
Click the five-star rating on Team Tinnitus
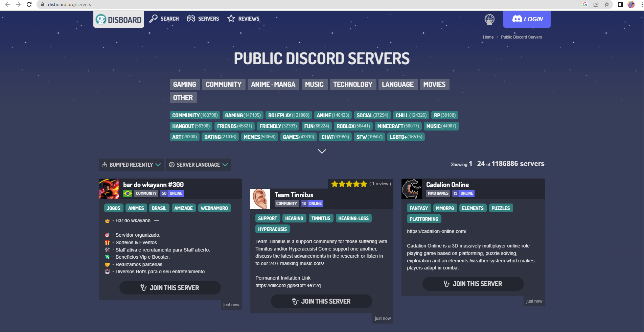point(349,184)
